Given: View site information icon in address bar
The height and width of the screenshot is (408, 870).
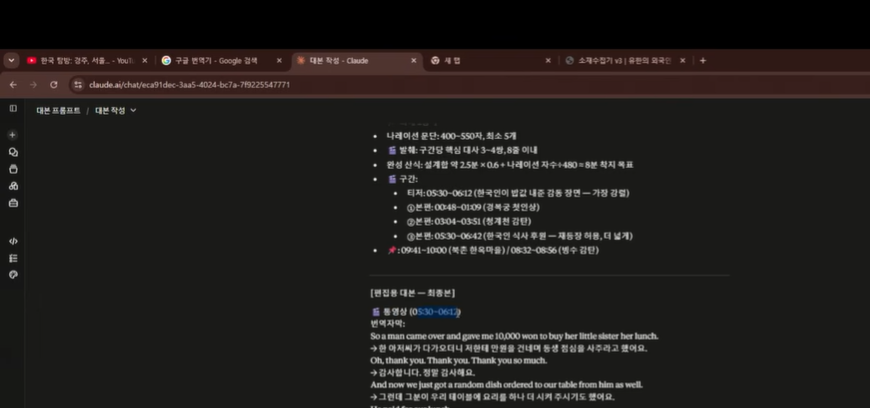Looking at the screenshot, I should tap(78, 85).
